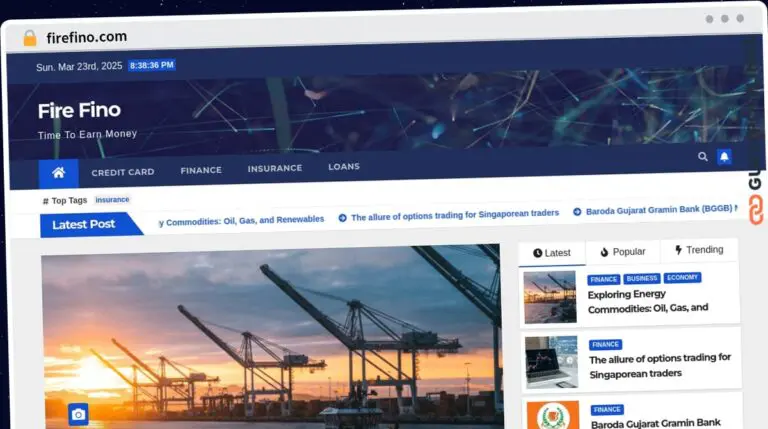Open the Finance menu item
Image resolution: width=768 pixels, height=429 pixels.
201,170
